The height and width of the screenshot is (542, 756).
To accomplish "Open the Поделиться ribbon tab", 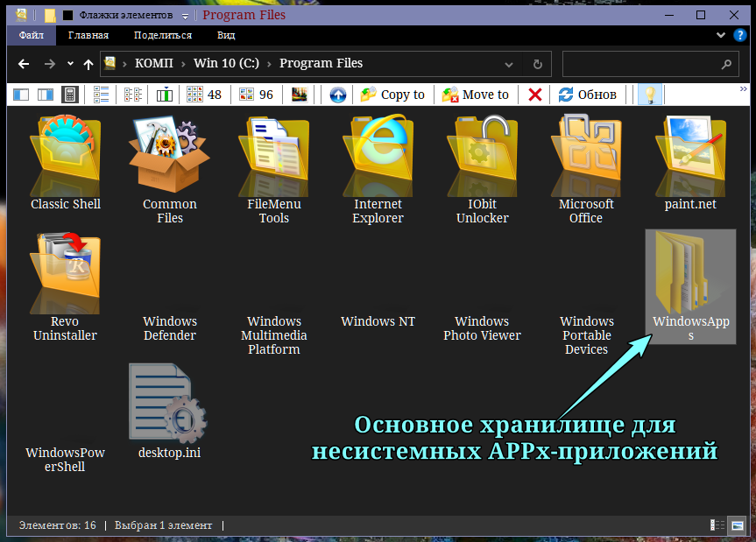I will pyautogui.click(x=163, y=35).
